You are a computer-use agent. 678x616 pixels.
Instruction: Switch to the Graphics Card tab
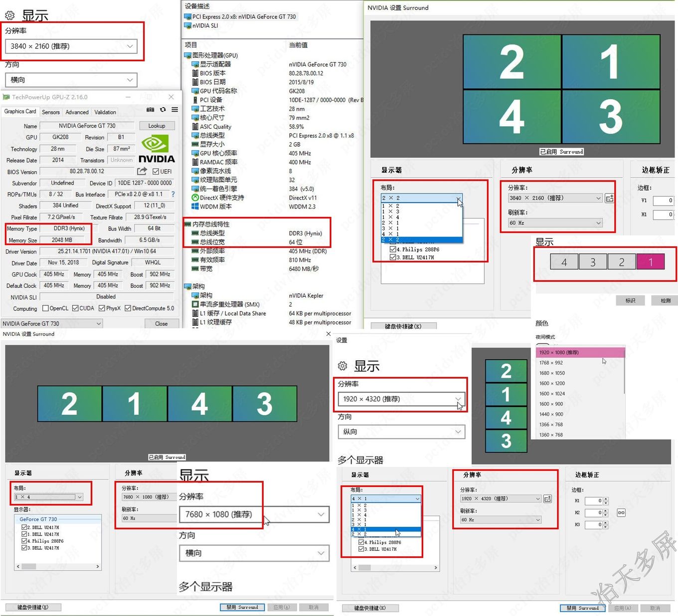tap(20, 112)
